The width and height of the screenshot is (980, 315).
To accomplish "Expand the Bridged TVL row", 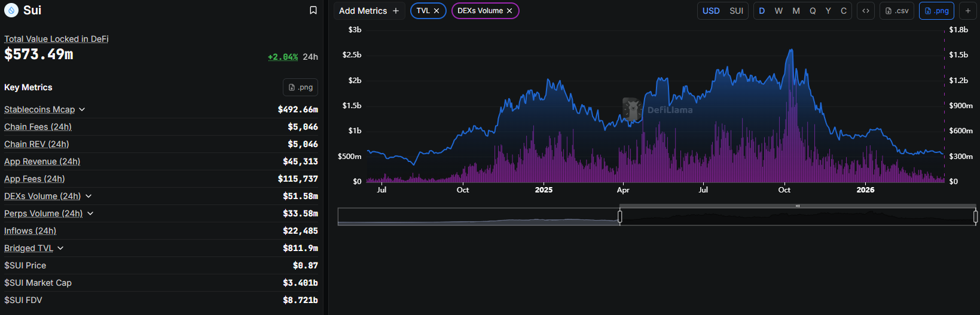I will [x=60, y=248].
